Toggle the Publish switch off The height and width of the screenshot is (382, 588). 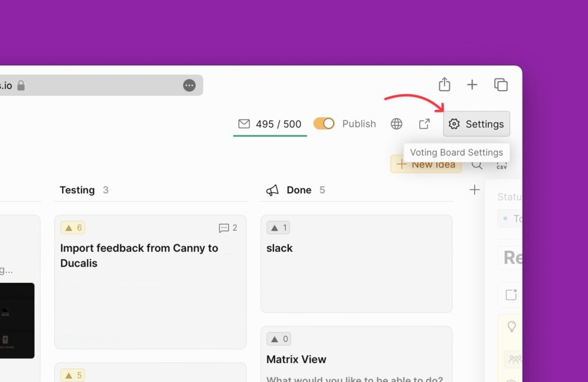tap(324, 124)
